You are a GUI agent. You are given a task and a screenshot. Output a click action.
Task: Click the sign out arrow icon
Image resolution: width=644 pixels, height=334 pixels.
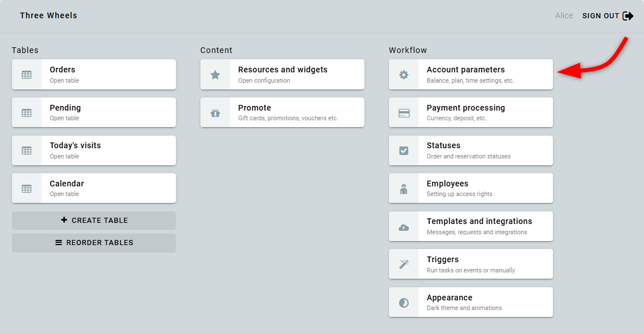point(628,16)
